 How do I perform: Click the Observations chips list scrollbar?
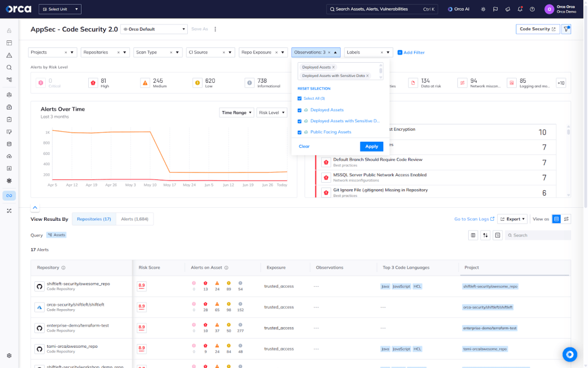[x=381, y=70]
